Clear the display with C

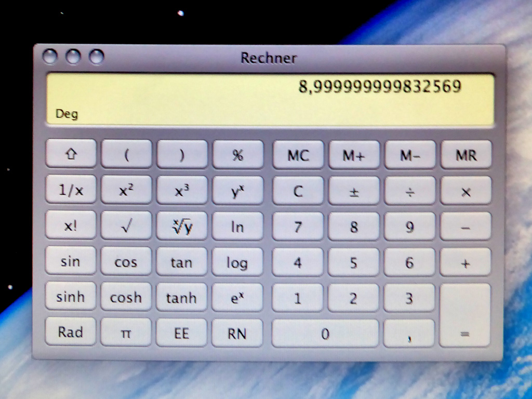pos(298,191)
